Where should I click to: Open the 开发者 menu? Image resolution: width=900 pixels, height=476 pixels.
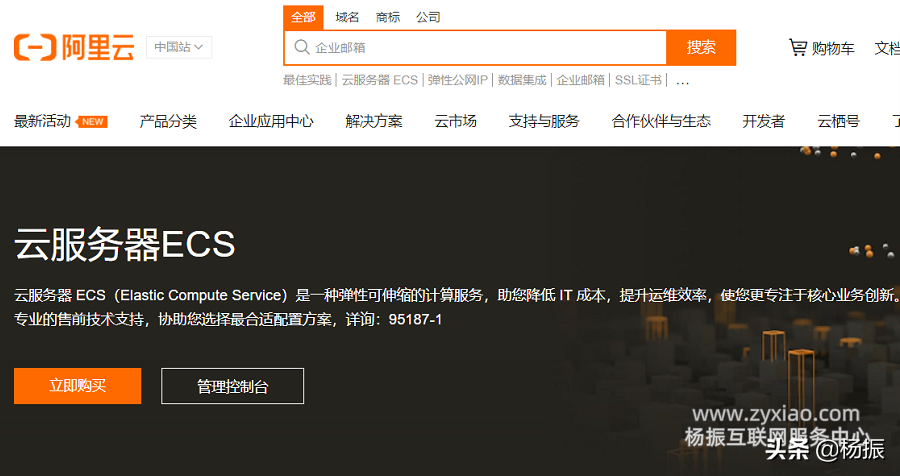click(763, 121)
